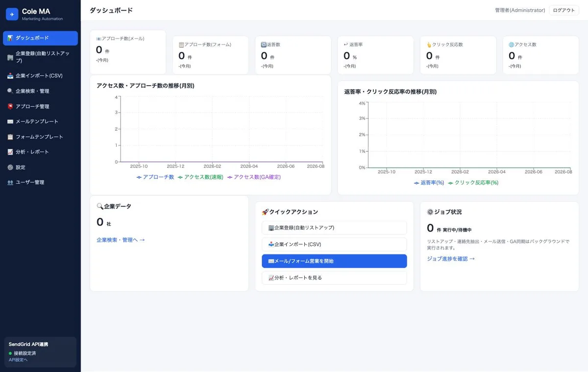Screen dimensions: 588x372
Task: Click the rocket icon in クイックアクション heading
Action: click(265, 212)
